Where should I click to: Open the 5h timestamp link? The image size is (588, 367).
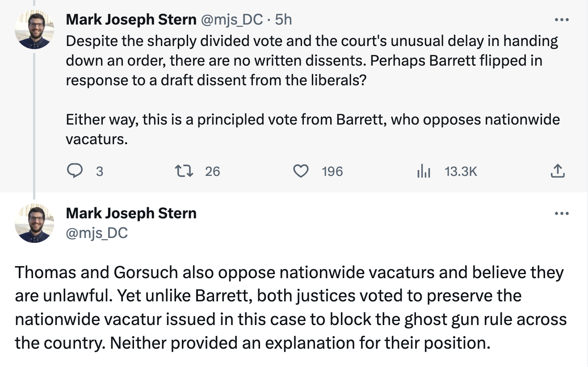click(283, 20)
